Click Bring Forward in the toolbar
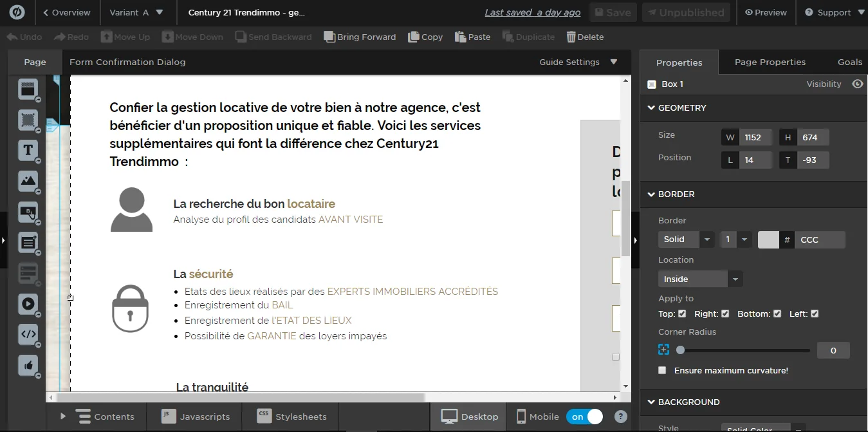The image size is (868, 432). click(360, 37)
